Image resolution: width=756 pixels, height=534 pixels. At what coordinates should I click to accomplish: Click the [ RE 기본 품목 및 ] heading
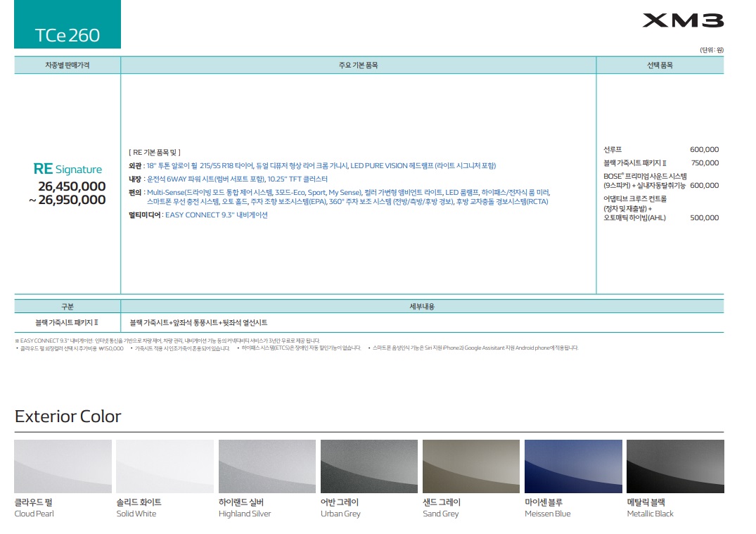point(155,153)
